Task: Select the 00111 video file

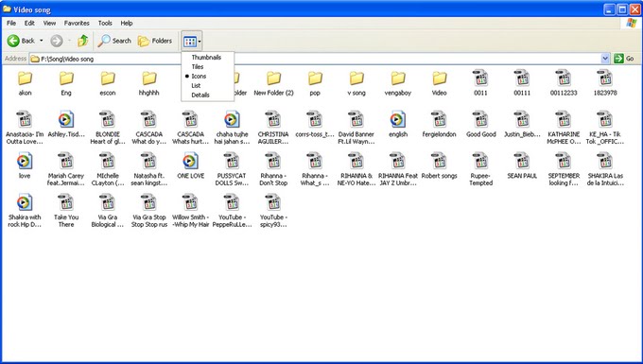Action: (522, 83)
